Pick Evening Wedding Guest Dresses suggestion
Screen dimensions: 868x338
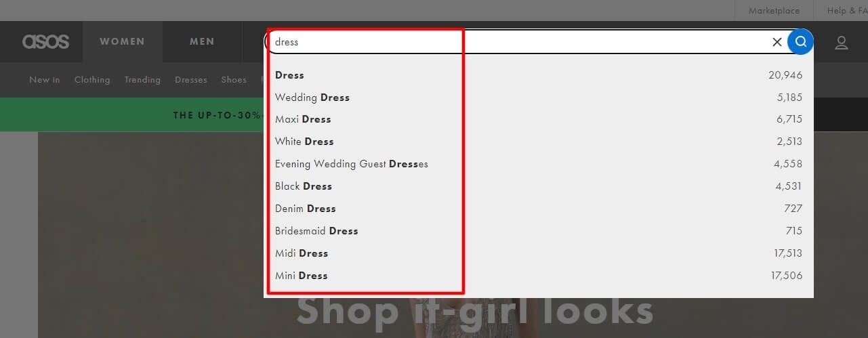[539, 164]
